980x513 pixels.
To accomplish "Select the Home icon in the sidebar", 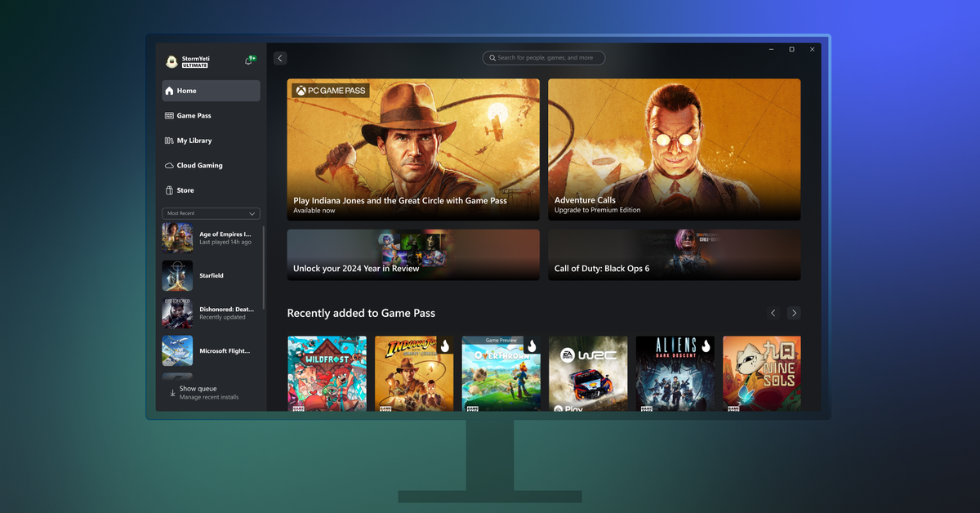I will 171,91.
